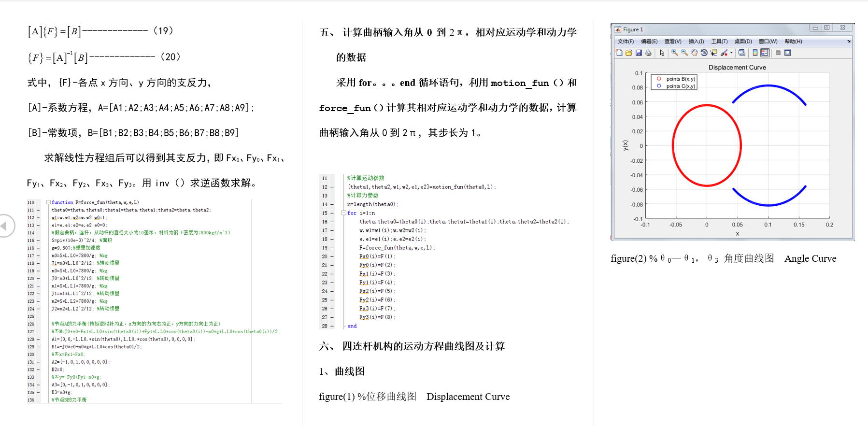Select the Pan hand tool
The width and height of the screenshot is (868, 426).
click(x=694, y=53)
